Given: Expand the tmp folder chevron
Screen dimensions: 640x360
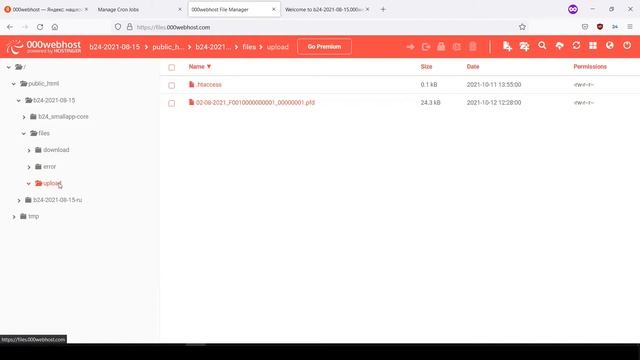Looking at the screenshot, I should point(14,217).
